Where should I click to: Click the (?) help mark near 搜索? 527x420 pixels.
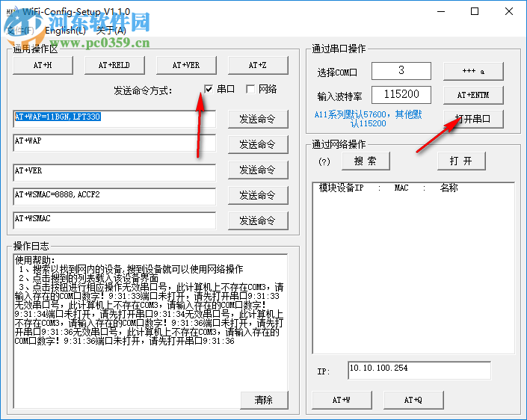pos(324,161)
